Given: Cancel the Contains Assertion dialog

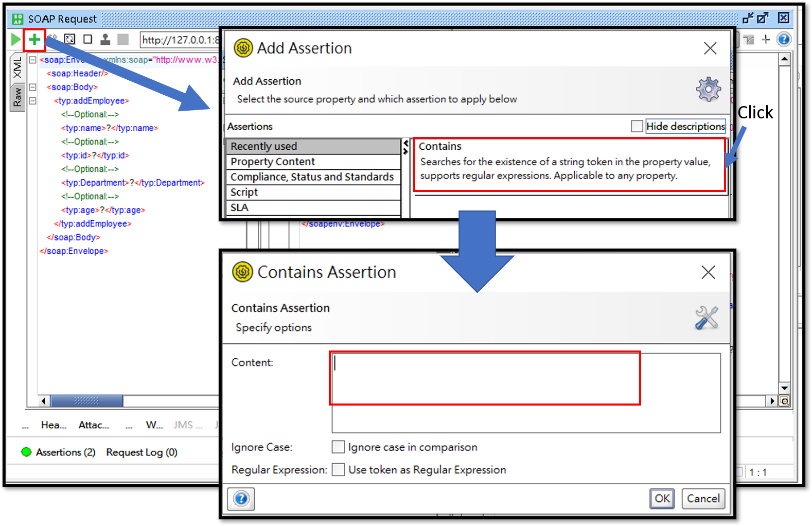Looking at the screenshot, I should [703, 498].
